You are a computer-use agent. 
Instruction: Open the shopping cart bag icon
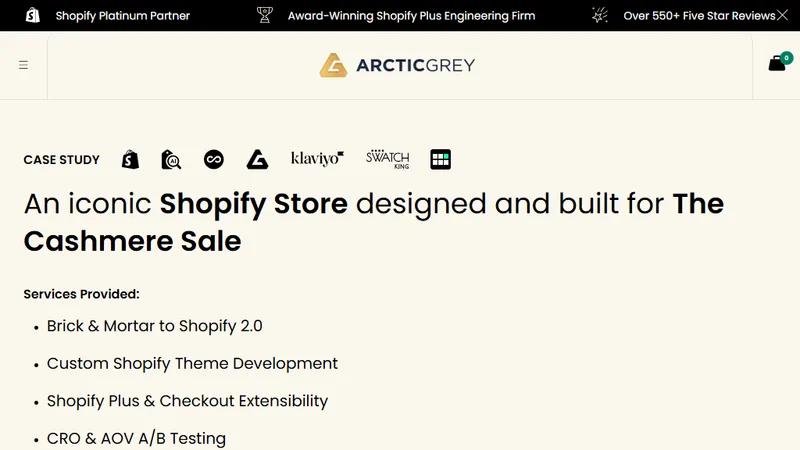coord(777,63)
